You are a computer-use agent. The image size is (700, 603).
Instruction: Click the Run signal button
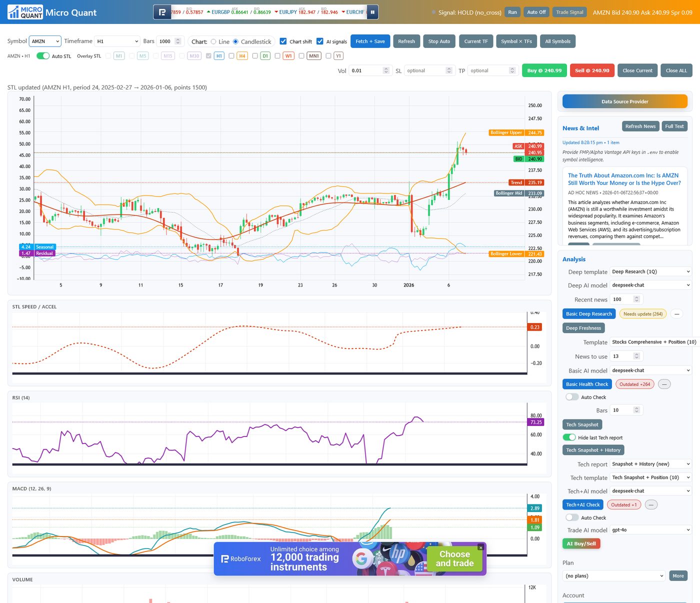tap(512, 12)
